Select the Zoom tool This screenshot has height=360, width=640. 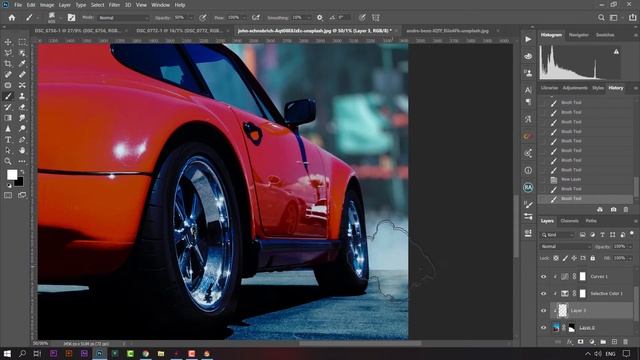[8, 161]
